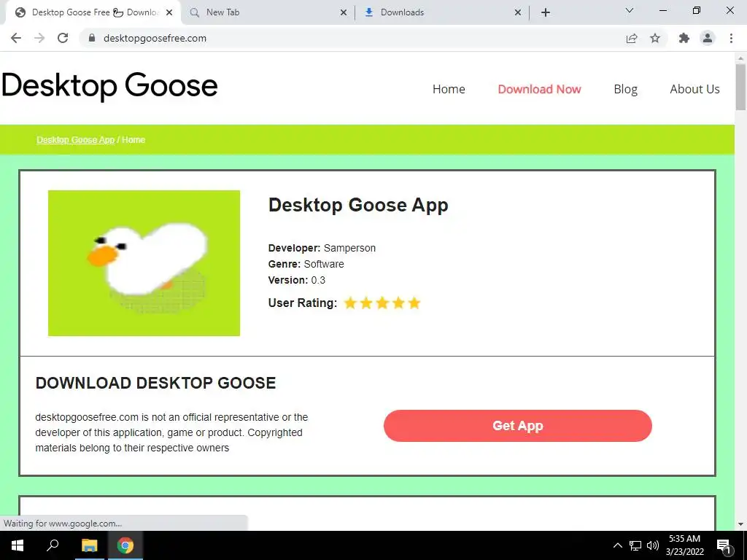Viewport: 747px width, 560px height.
Task: Click the red Get App button
Action: pos(518,426)
